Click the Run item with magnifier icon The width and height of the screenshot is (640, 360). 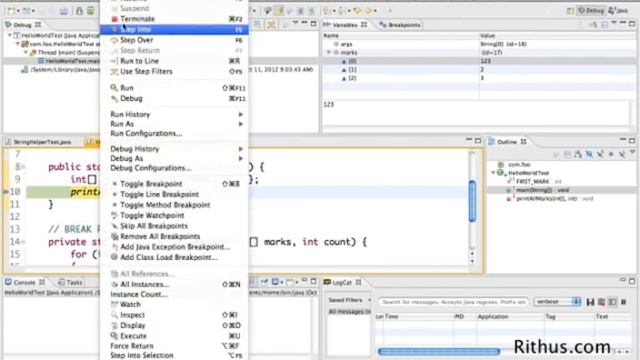click(174, 88)
